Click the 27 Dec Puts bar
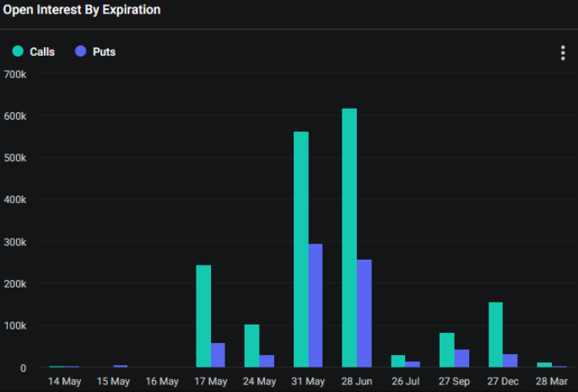 (510, 361)
